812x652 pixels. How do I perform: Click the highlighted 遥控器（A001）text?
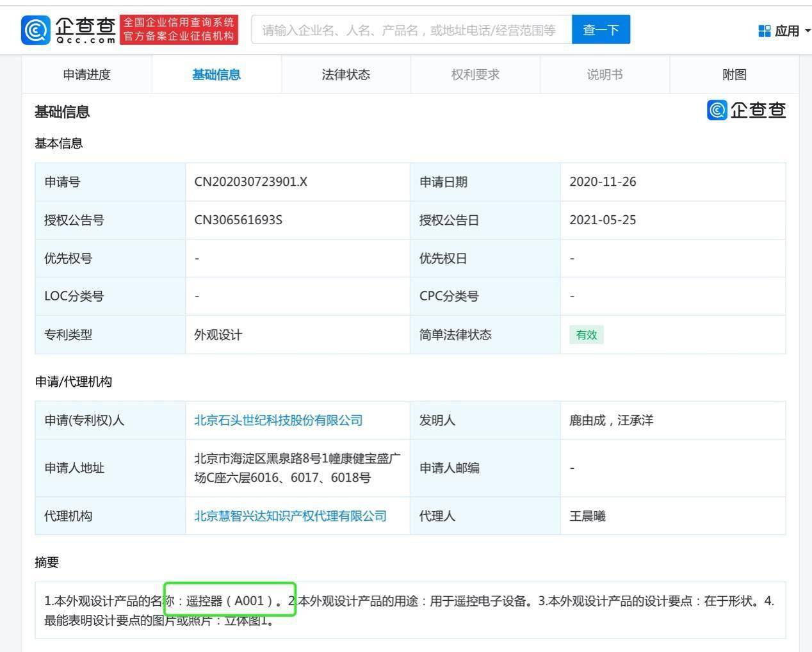[230, 601]
